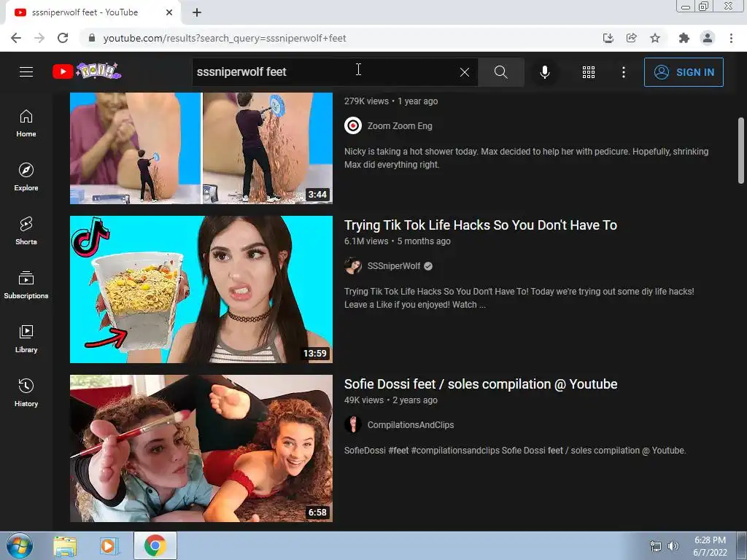This screenshot has height=560, width=747.
Task: Open the Windows Start menu
Action: click(20, 545)
